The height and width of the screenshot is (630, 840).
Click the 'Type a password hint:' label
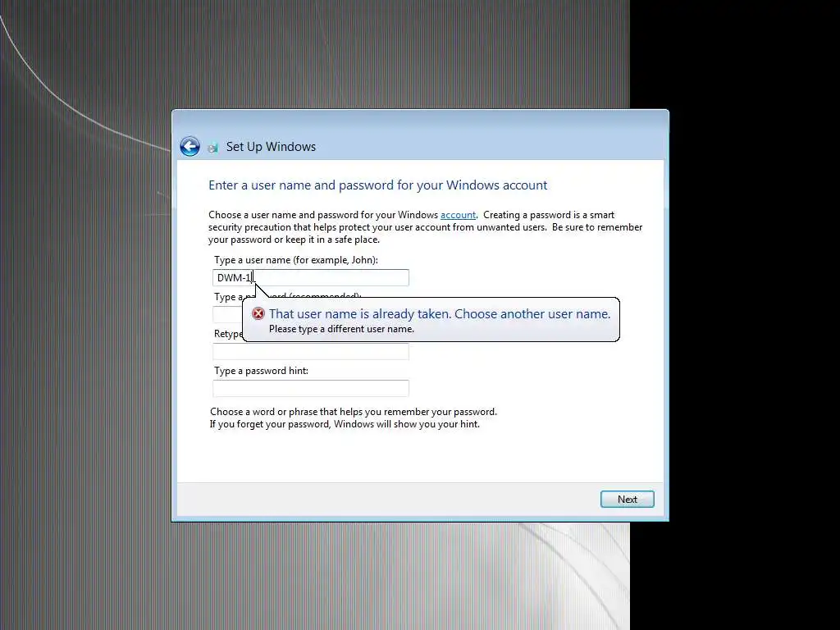click(262, 371)
